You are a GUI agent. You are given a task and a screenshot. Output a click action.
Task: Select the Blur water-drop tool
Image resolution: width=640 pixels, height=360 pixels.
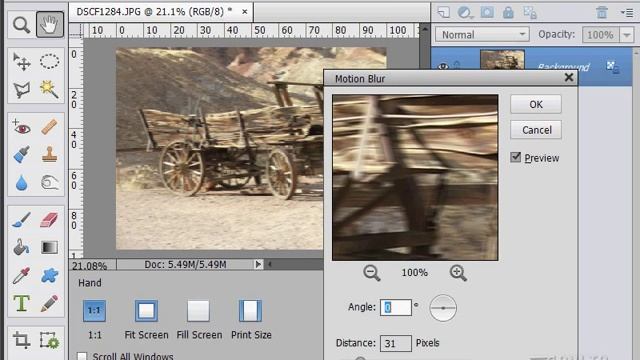21,183
